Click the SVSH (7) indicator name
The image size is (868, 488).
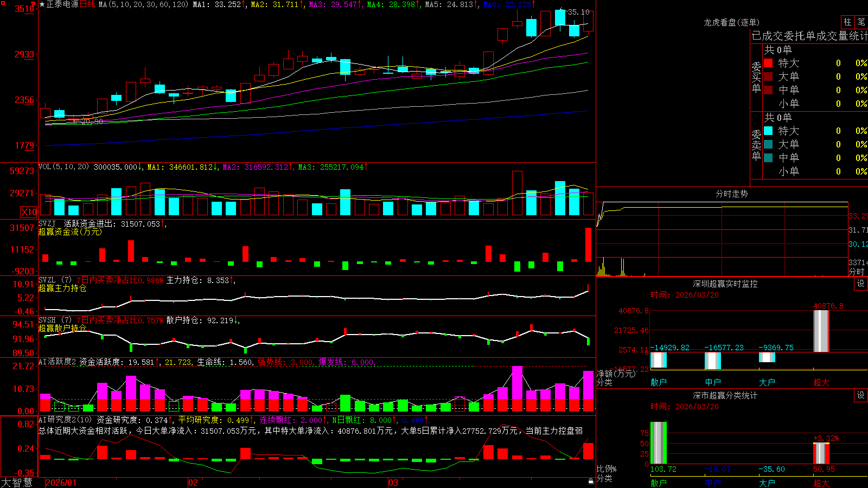click(x=55, y=320)
